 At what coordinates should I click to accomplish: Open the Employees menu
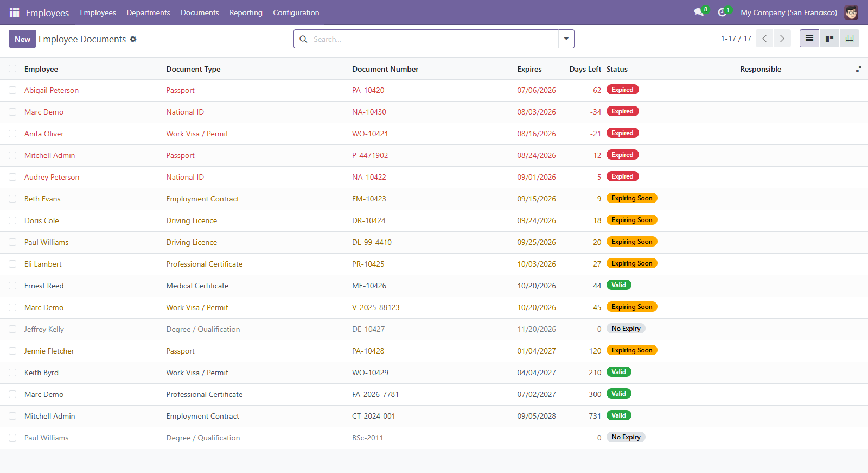tap(98, 12)
